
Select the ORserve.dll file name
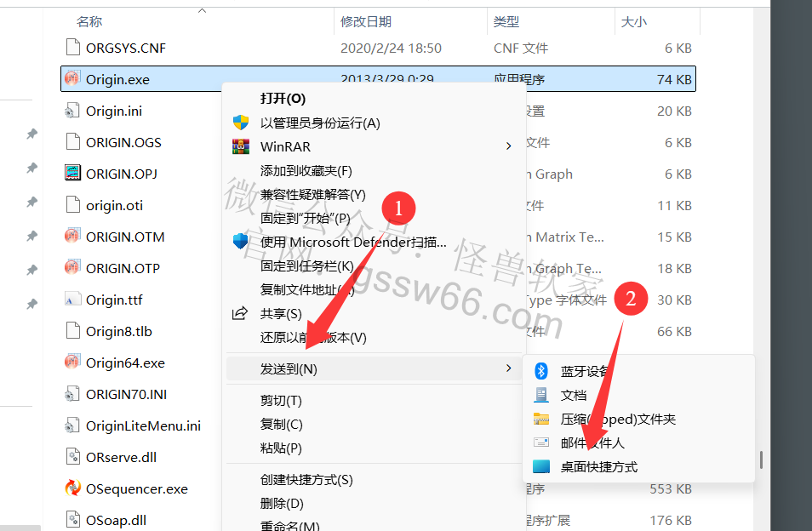(x=121, y=458)
